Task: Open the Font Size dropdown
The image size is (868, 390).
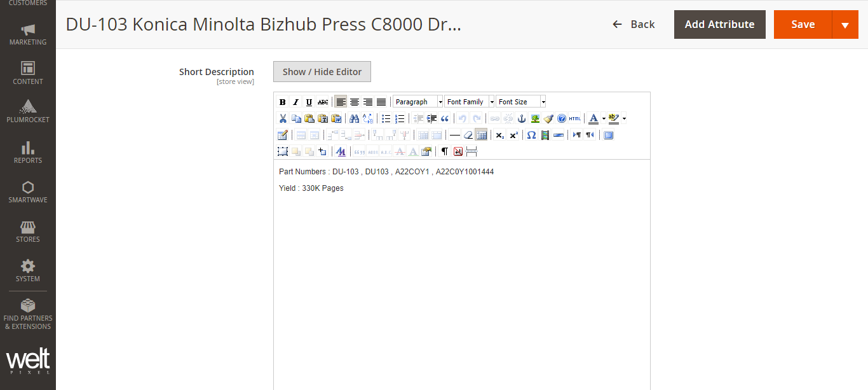Action: click(x=521, y=102)
